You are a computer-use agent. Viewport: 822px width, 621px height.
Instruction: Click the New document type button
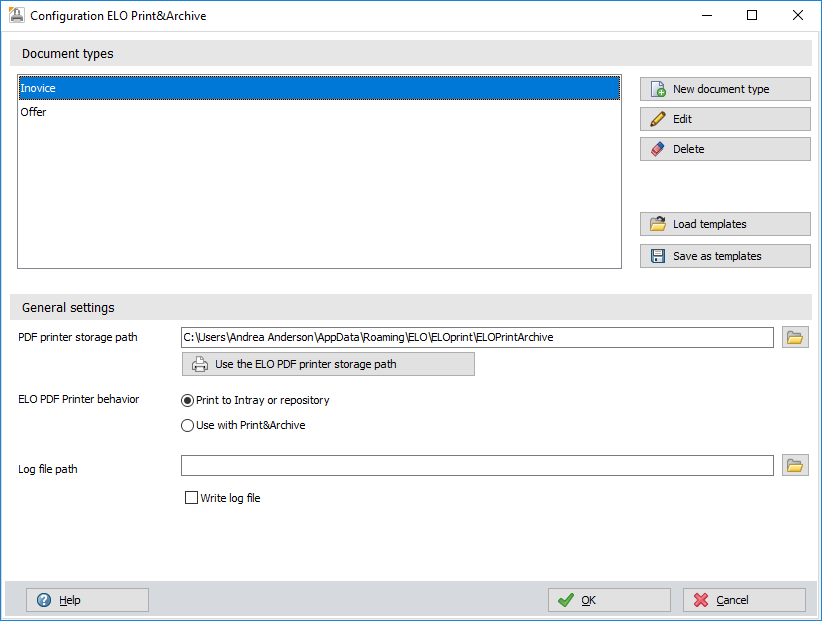point(725,89)
